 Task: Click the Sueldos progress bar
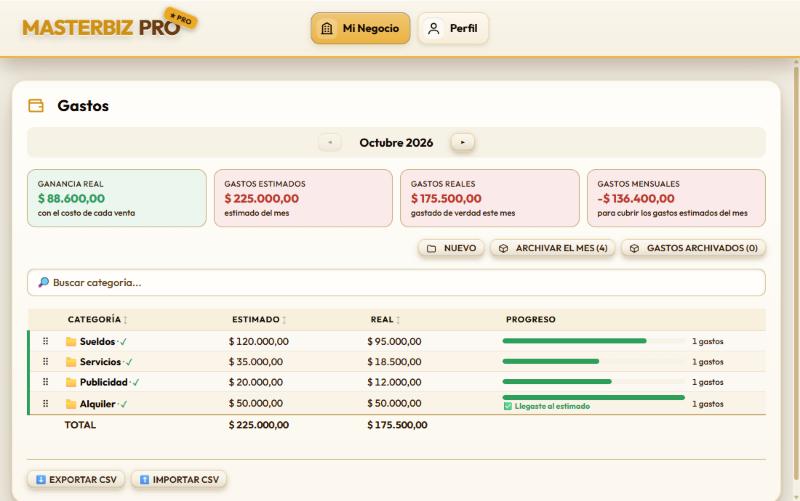click(593, 341)
